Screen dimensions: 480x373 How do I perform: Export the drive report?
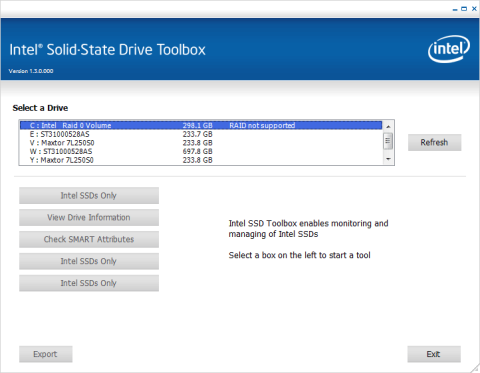(x=45, y=354)
